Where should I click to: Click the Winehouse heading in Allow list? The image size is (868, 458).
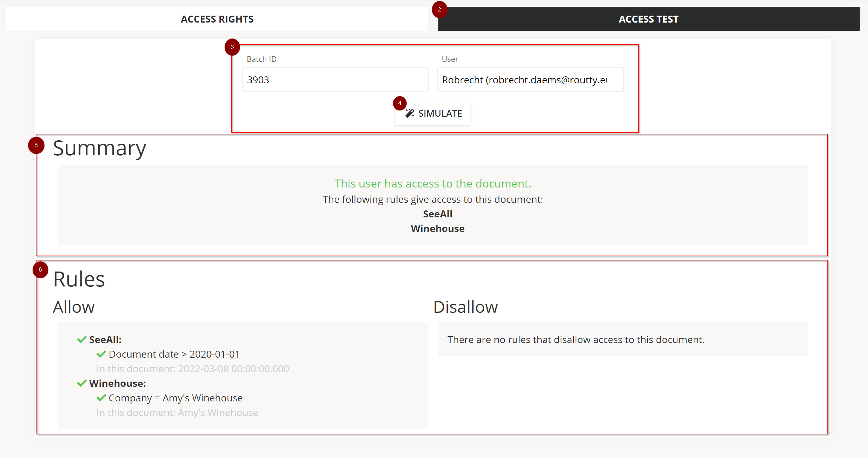(x=117, y=383)
